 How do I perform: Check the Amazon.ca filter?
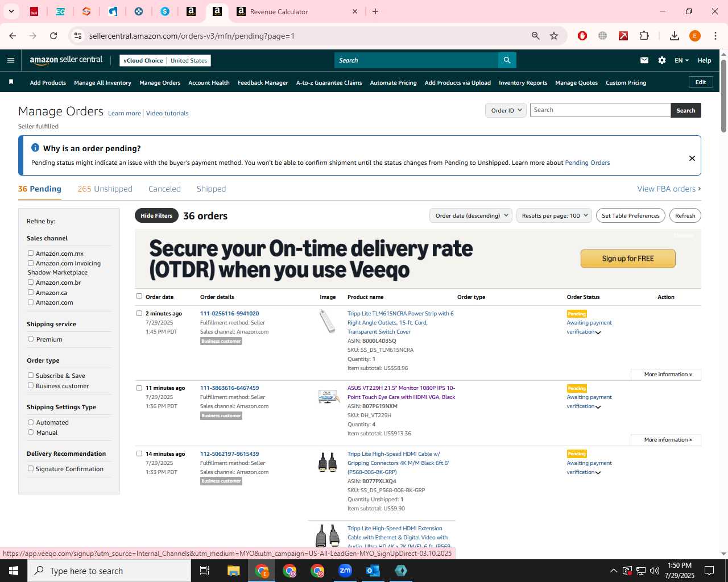click(31, 292)
